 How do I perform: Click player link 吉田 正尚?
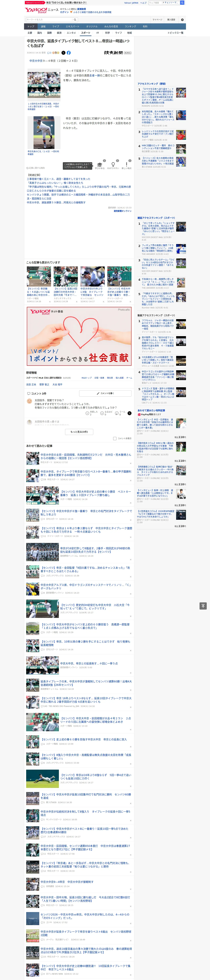point(31,385)
